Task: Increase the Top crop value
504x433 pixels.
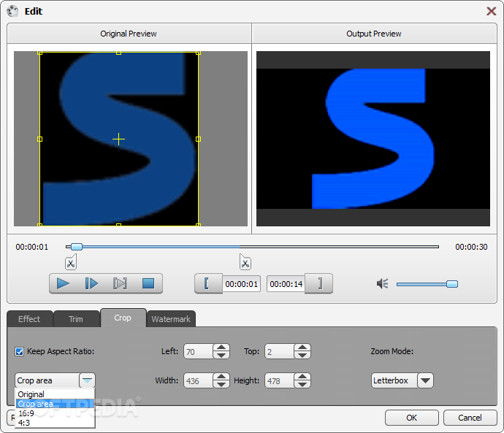Action: [302, 348]
